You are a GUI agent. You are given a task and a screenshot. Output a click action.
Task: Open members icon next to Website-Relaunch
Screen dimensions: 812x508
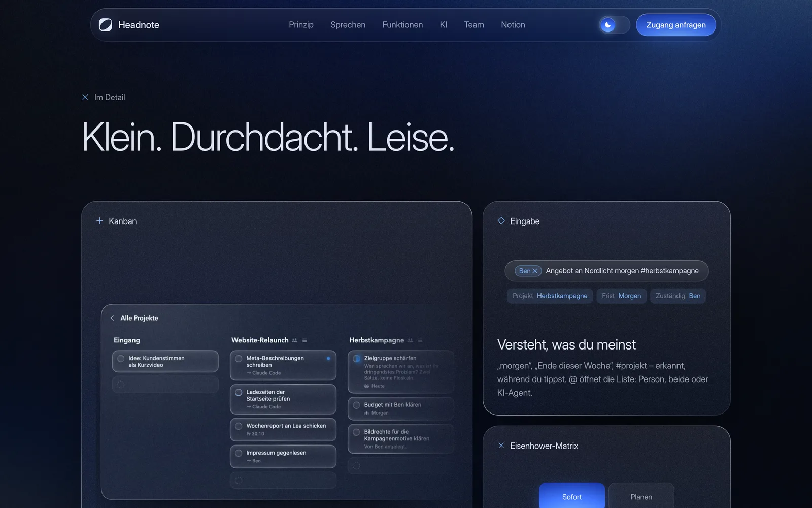294,340
